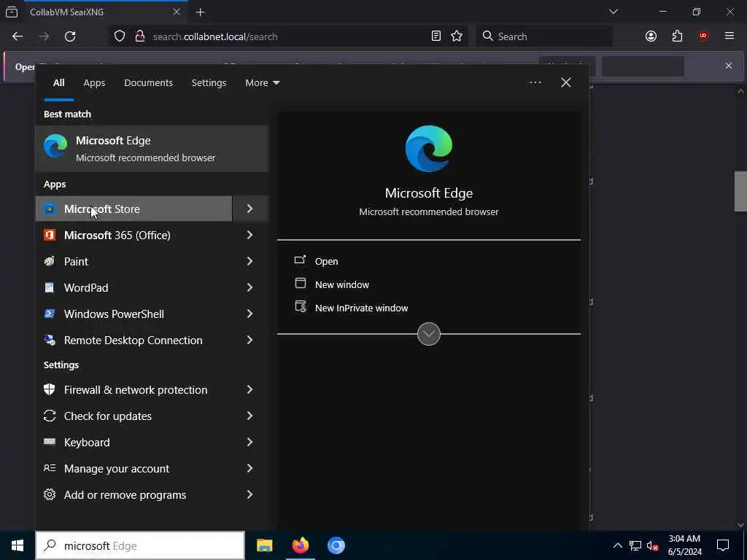Screen dimensions: 747x560
Task: Expand more Edge actions with down chevron
Action: pos(429,334)
